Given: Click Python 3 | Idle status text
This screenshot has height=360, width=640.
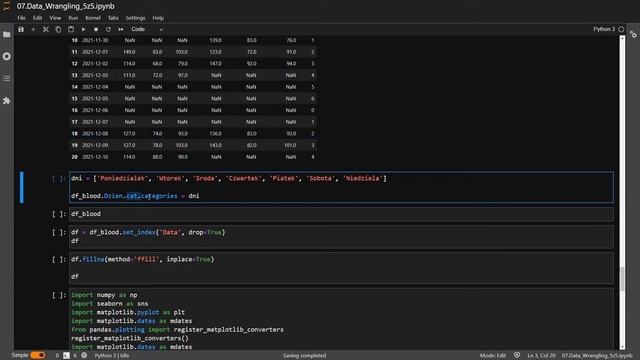Looking at the screenshot, I should pos(112,356).
